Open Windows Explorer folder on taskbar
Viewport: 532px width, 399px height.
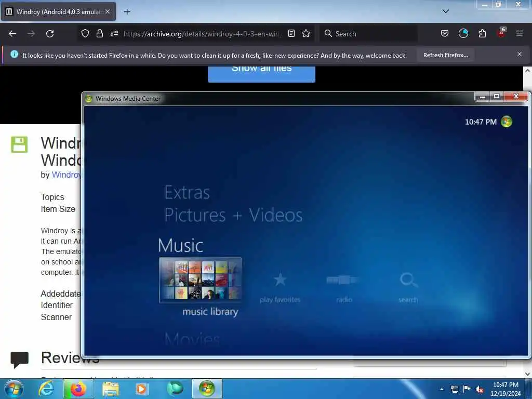110,389
